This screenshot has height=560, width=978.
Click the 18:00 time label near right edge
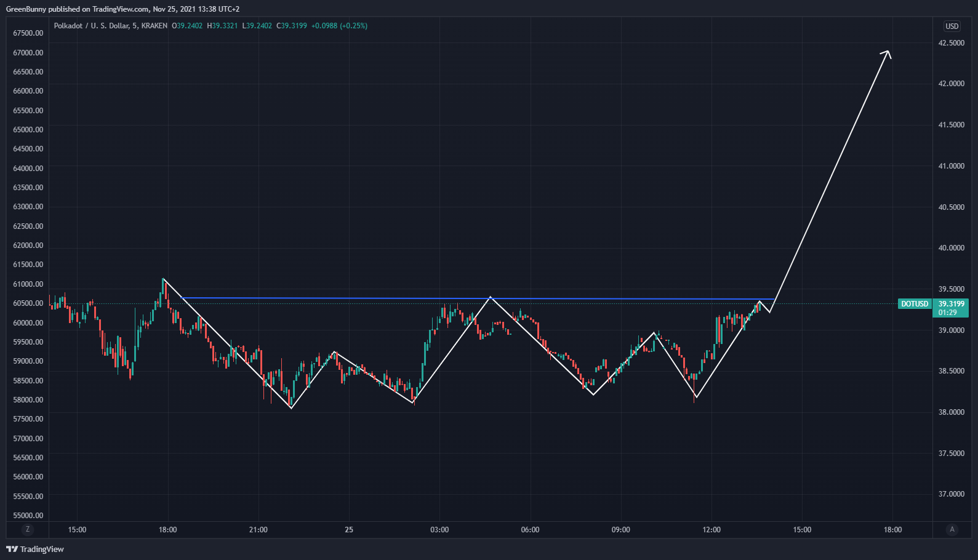[x=892, y=530]
